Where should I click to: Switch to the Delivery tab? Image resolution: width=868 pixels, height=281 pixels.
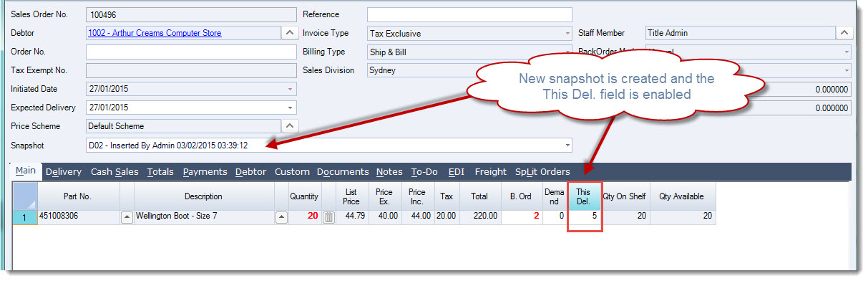[x=63, y=172]
